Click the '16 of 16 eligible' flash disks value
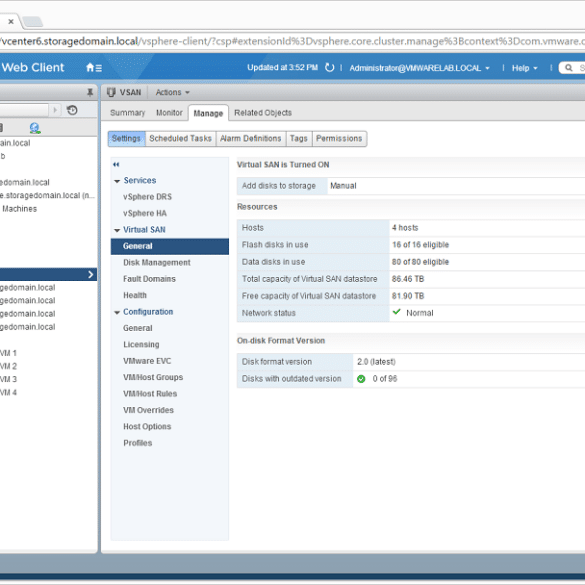 pos(420,245)
